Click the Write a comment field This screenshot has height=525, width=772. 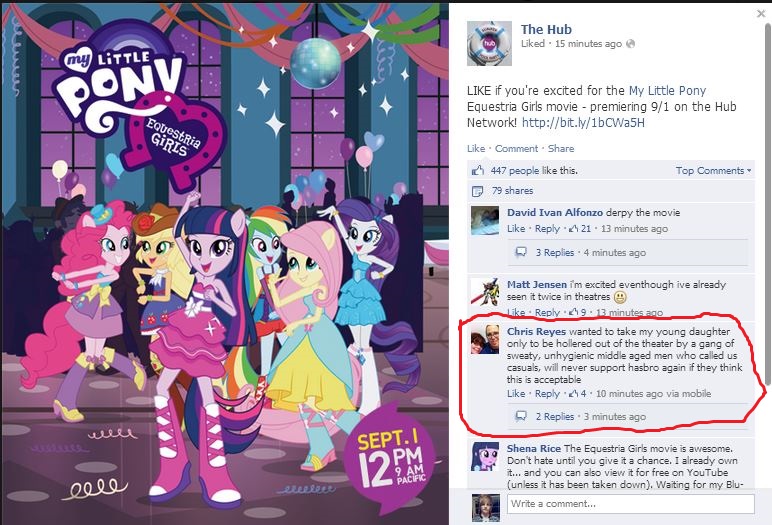pos(630,504)
